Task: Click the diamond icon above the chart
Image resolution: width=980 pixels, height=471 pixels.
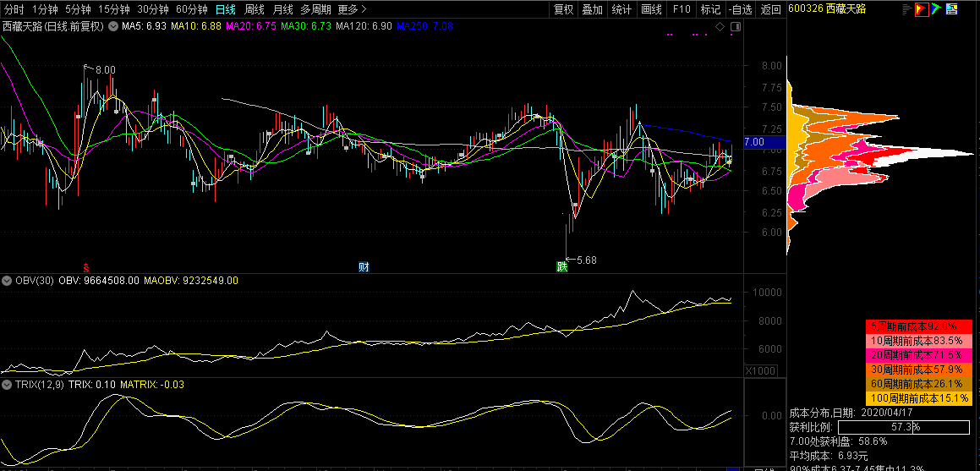Action: [720, 26]
